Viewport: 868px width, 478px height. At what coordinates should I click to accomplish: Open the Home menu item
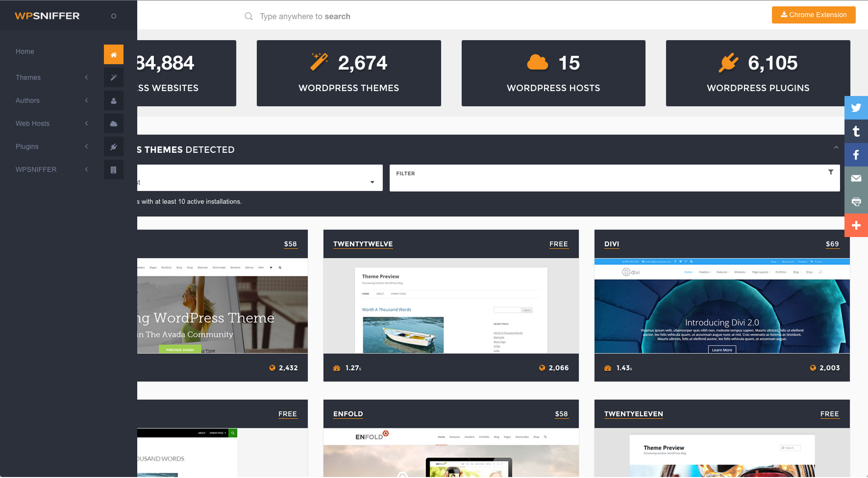(x=25, y=51)
